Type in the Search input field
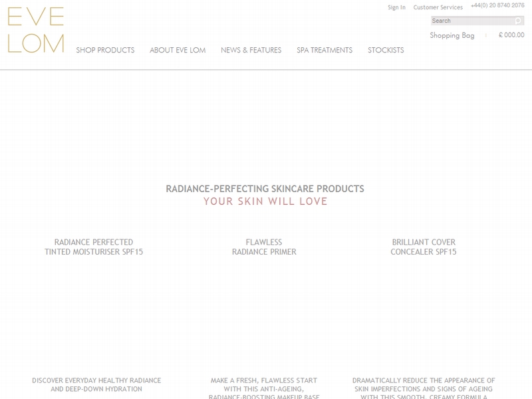This screenshot has height=399, width=532. click(x=472, y=21)
